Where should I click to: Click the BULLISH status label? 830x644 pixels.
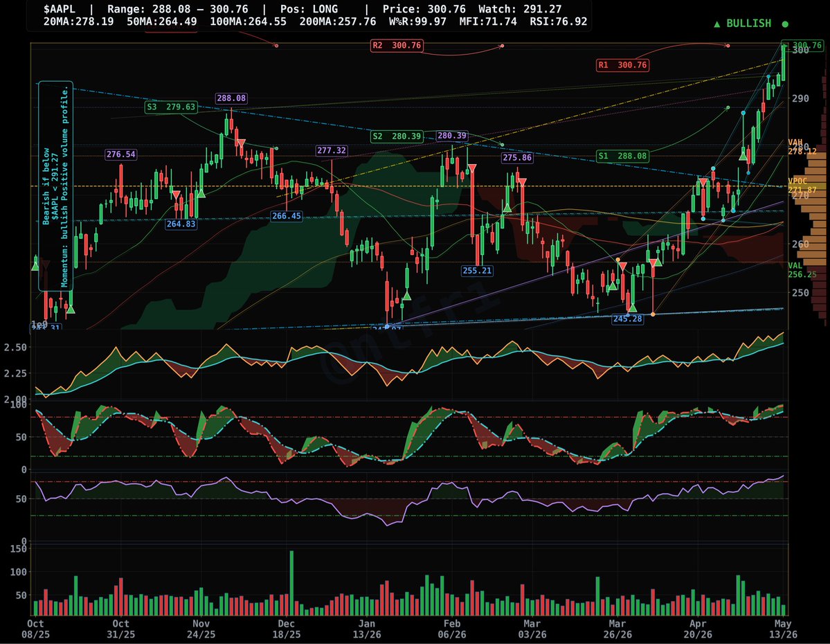point(748,24)
